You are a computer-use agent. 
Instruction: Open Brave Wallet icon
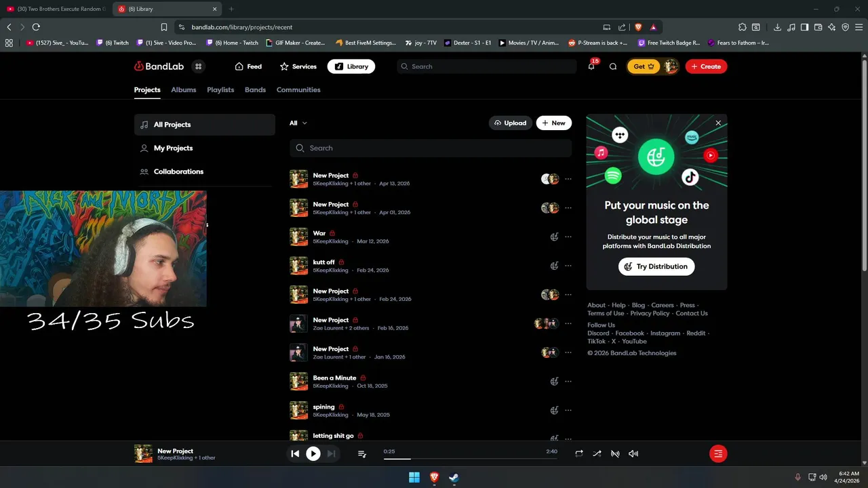tap(818, 27)
